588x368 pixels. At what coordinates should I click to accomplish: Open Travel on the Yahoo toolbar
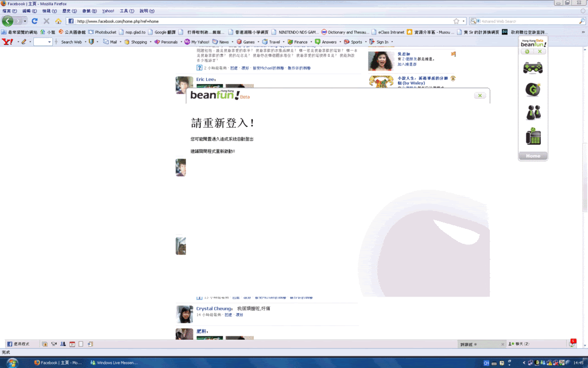[x=271, y=41]
